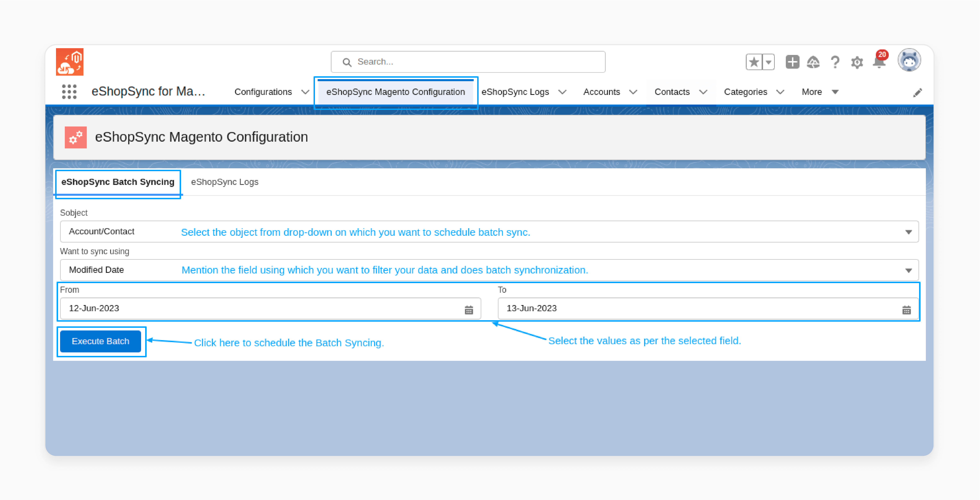Expand the Accounts tab chevron
This screenshot has width=980, height=500.
tap(633, 92)
